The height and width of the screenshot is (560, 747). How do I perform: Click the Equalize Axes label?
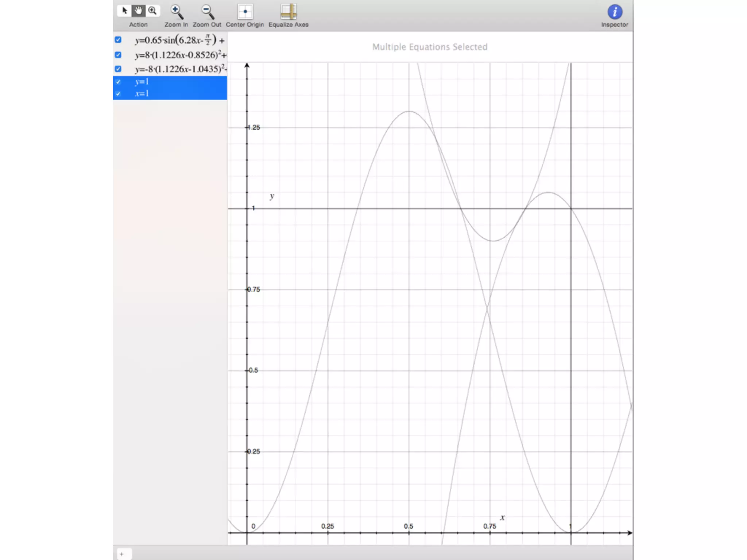[x=289, y=25]
